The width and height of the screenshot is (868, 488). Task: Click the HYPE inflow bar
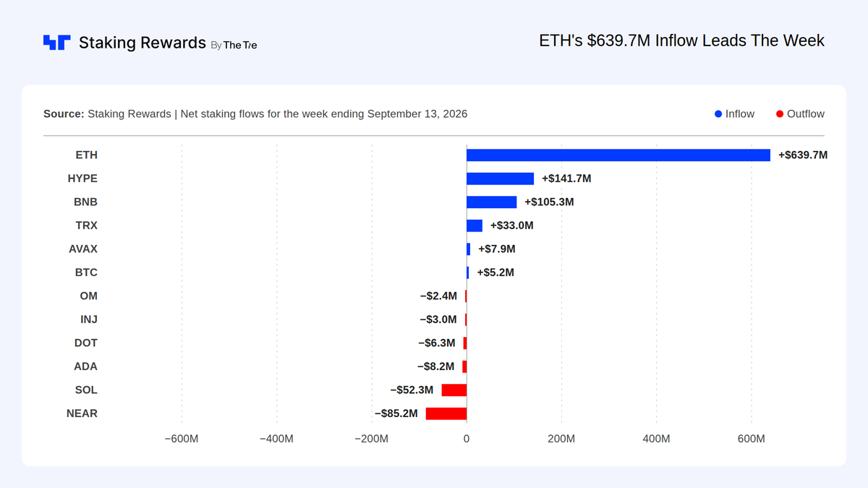[500, 179]
